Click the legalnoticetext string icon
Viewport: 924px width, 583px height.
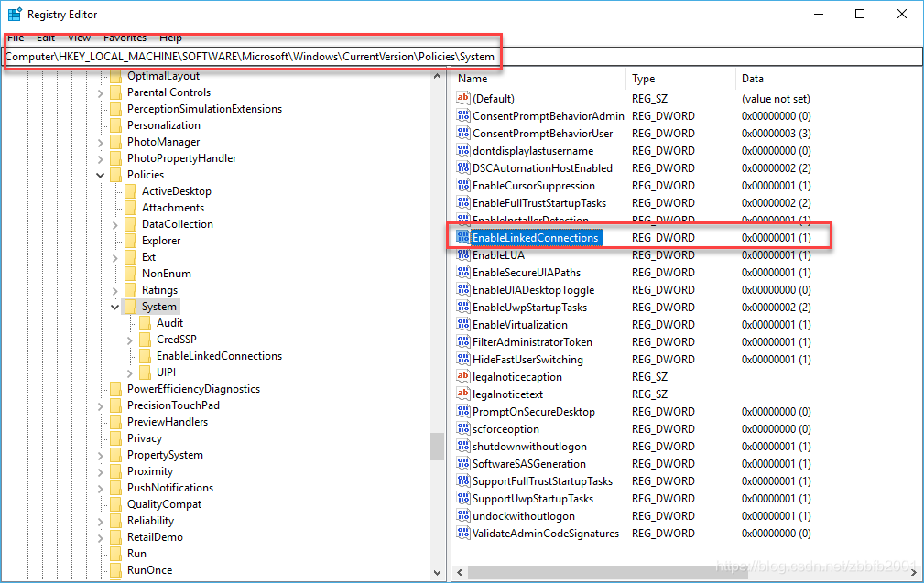point(463,394)
